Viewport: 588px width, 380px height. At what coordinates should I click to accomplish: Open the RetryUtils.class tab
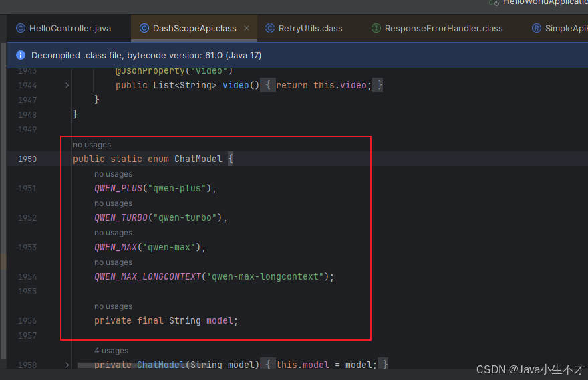pyautogui.click(x=304, y=29)
